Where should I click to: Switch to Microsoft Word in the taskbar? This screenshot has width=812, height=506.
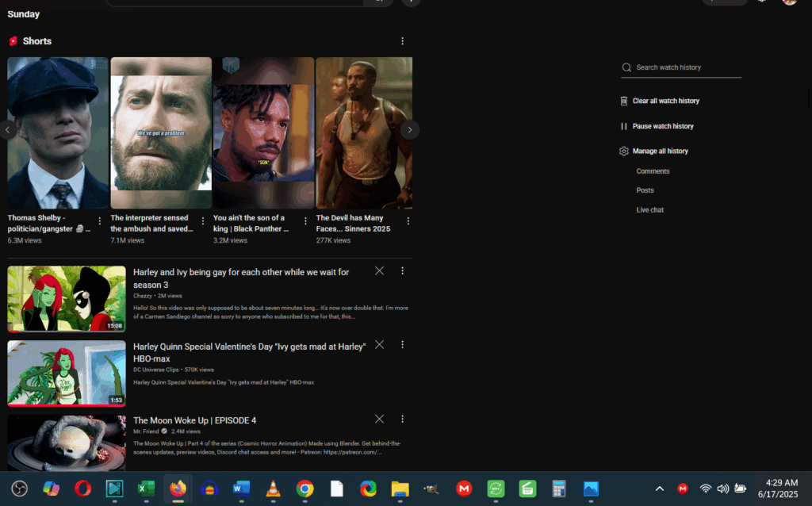pyautogui.click(x=241, y=489)
